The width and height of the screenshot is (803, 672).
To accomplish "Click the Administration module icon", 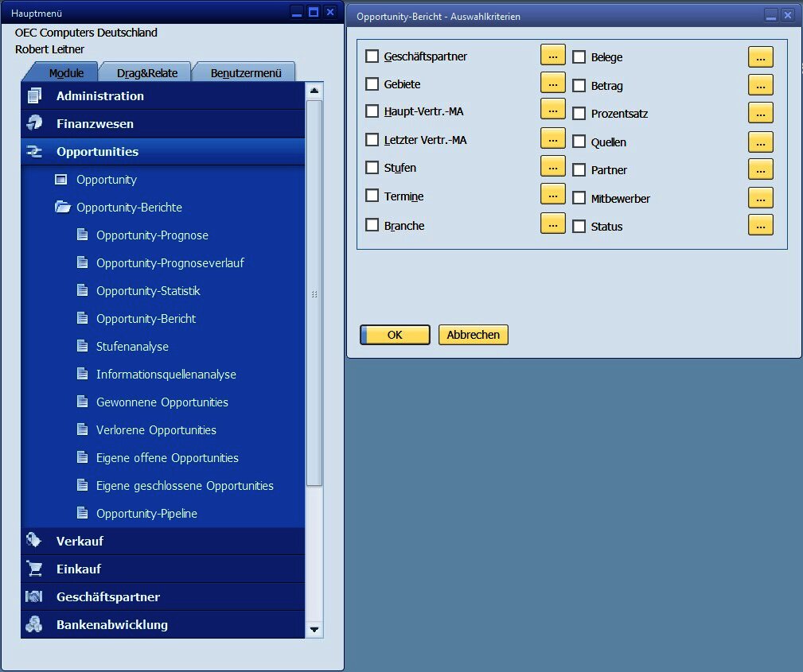I will (x=34, y=96).
